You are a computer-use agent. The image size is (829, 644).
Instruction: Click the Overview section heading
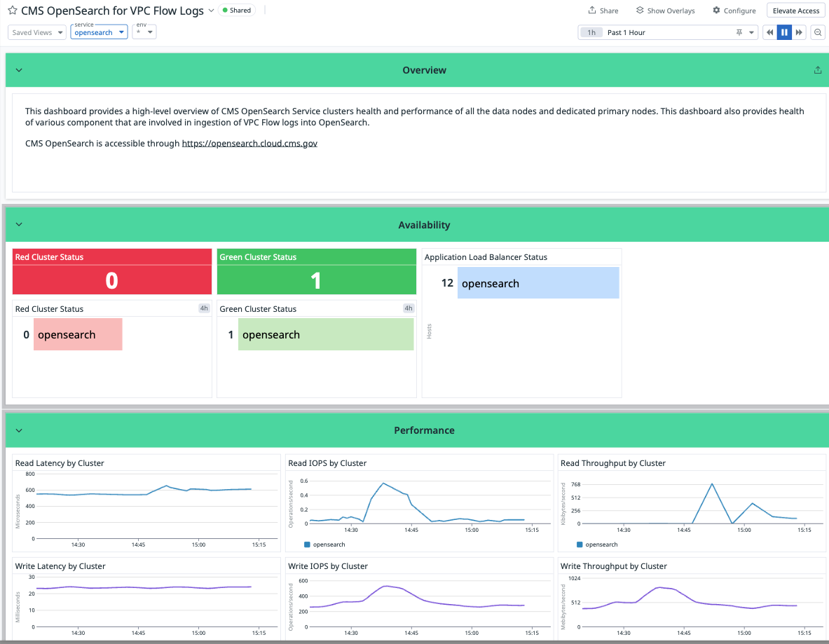pos(424,70)
